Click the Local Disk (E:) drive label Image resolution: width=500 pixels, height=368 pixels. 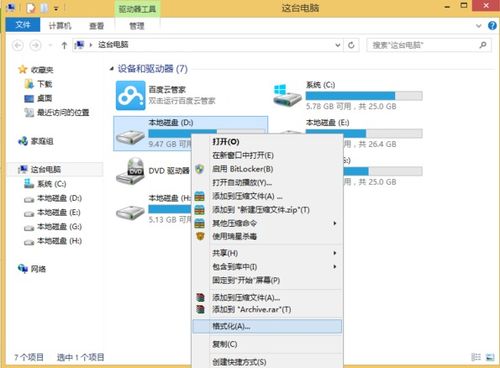click(327, 123)
